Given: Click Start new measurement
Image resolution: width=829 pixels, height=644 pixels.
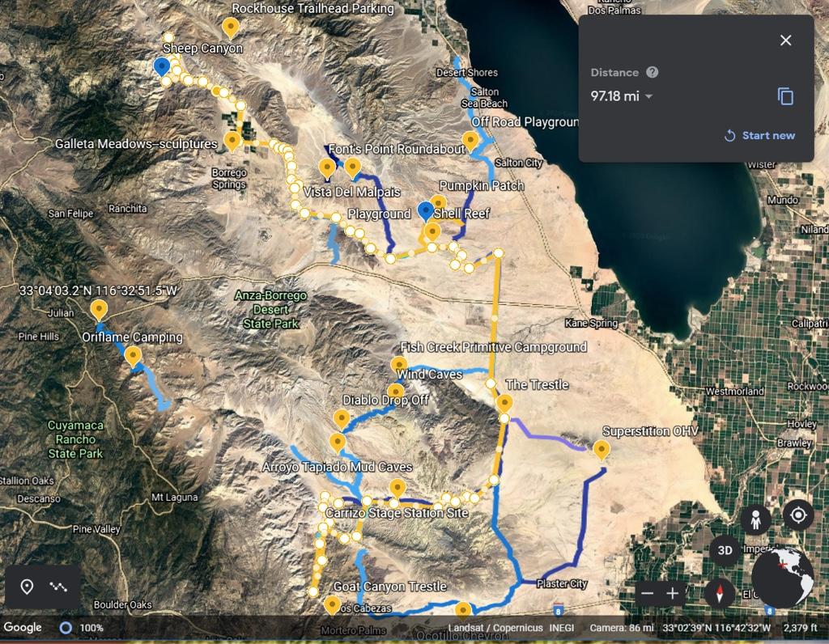Looking at the screenshot, I should (x=759, y=135).
